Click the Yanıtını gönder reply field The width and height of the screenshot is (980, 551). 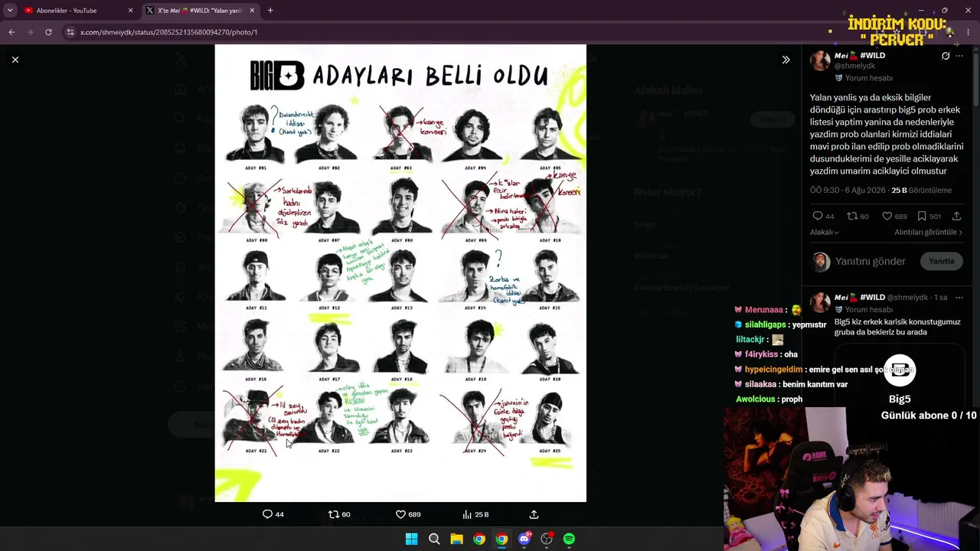pyautogui.click(x=871, y=261)
